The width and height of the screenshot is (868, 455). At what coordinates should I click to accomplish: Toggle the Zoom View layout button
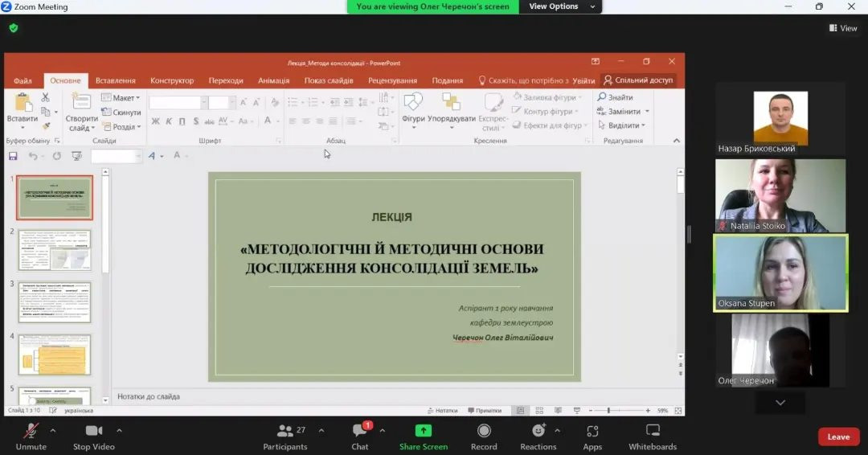(x=843, y=28)
